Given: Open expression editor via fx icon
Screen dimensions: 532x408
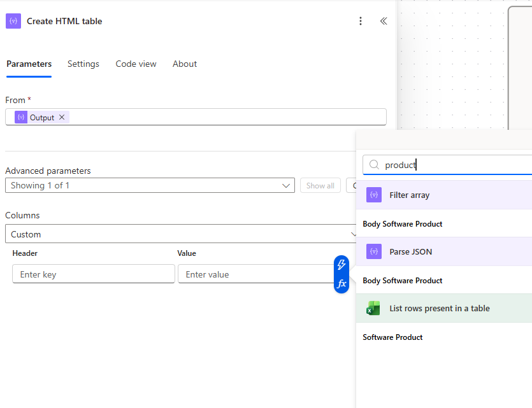Looking at the screenshot, I should click(x=341, y=284).
